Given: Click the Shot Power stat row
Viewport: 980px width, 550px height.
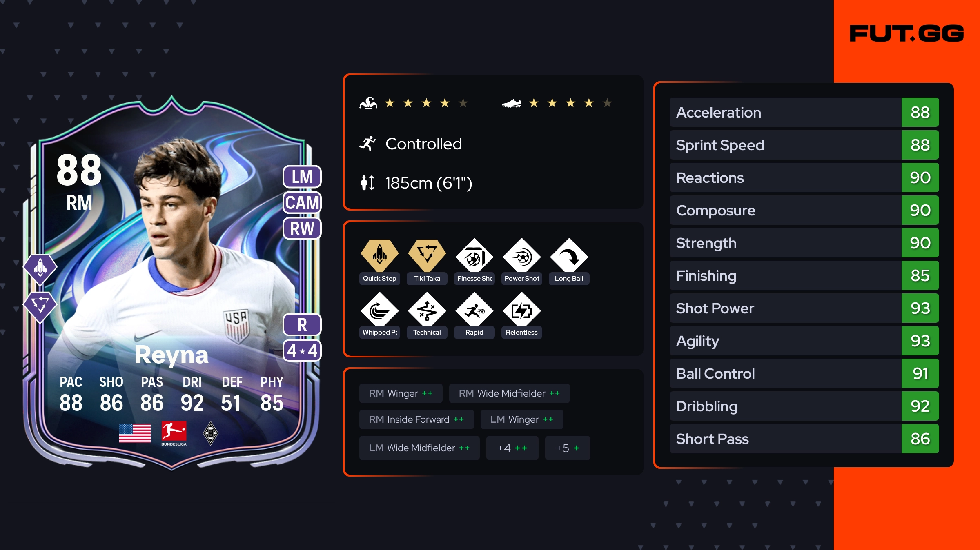Looking at the screenshot, I should pyautogui.click(x=804, y=308).
